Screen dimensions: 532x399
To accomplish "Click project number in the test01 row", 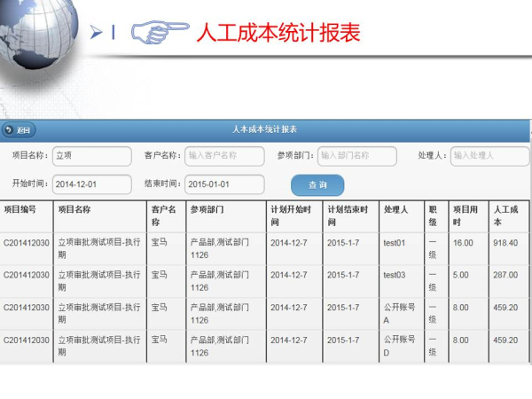I will pos(27,243).
